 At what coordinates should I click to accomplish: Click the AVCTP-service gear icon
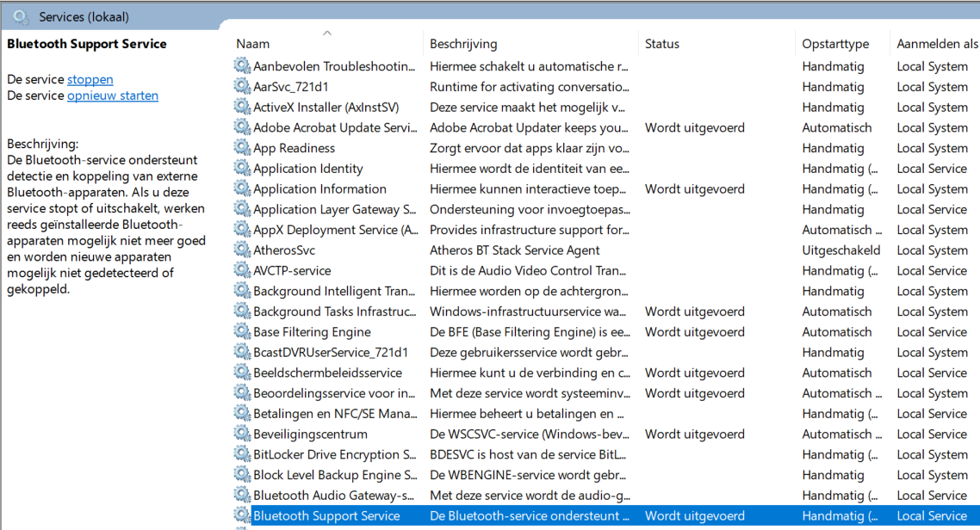coord(242,270)
